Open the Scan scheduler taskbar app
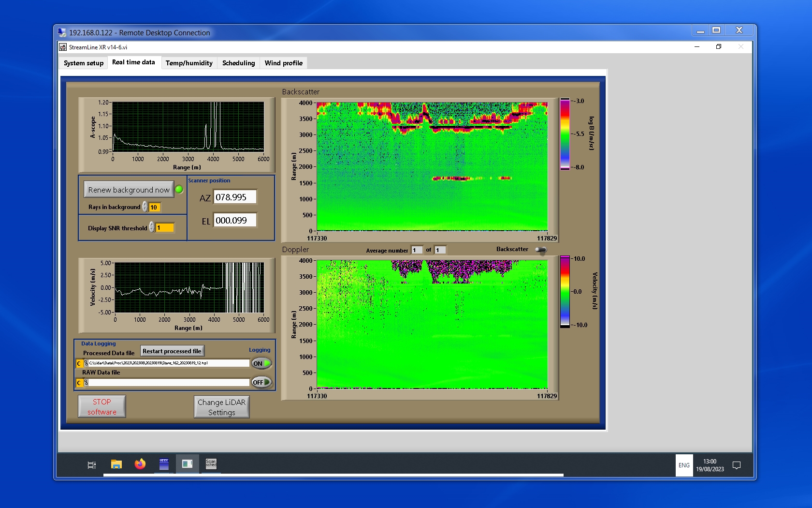Viewport: 812px width, 508px height. point(211,464)
